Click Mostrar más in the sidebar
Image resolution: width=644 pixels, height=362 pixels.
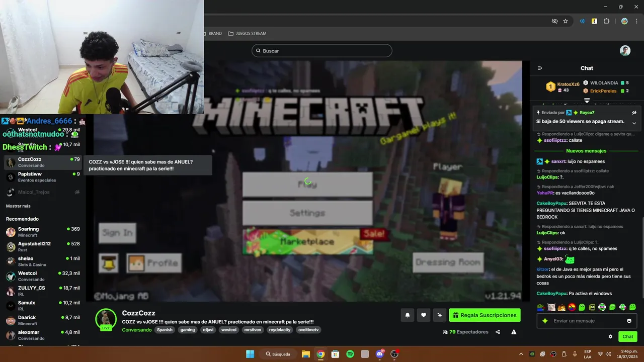pyautogui.click(x=18, y=206)
